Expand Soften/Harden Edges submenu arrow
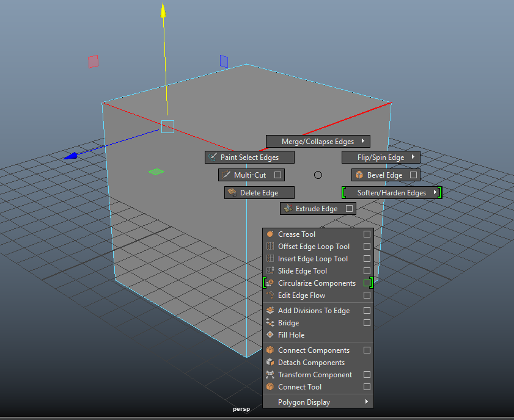This screenshot has height=420, width=514. click(435, 192)
